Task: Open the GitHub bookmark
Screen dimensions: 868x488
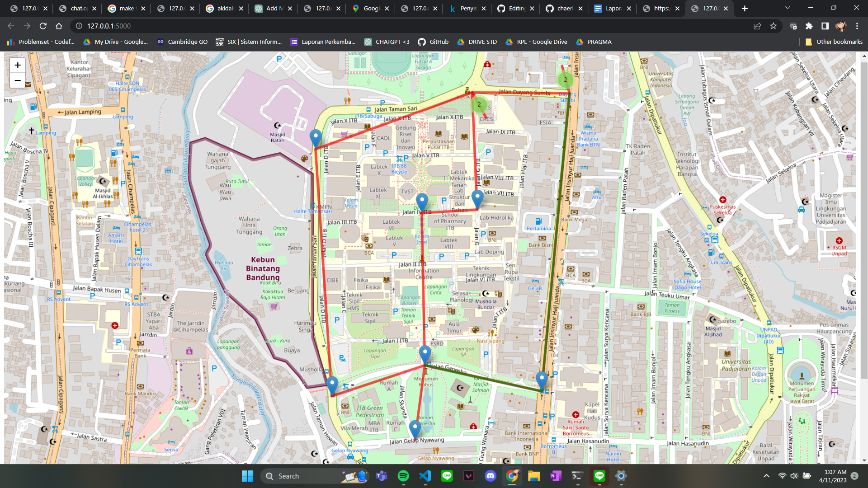Action: (433, 42)
